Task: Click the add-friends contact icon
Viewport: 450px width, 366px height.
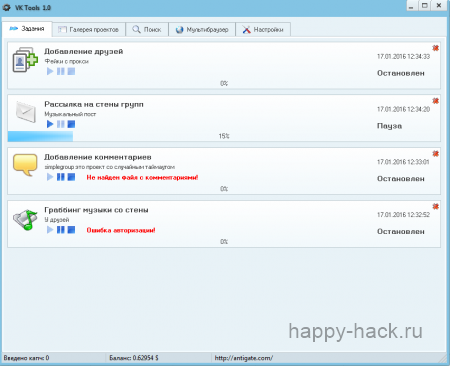Action: (25, 60)
